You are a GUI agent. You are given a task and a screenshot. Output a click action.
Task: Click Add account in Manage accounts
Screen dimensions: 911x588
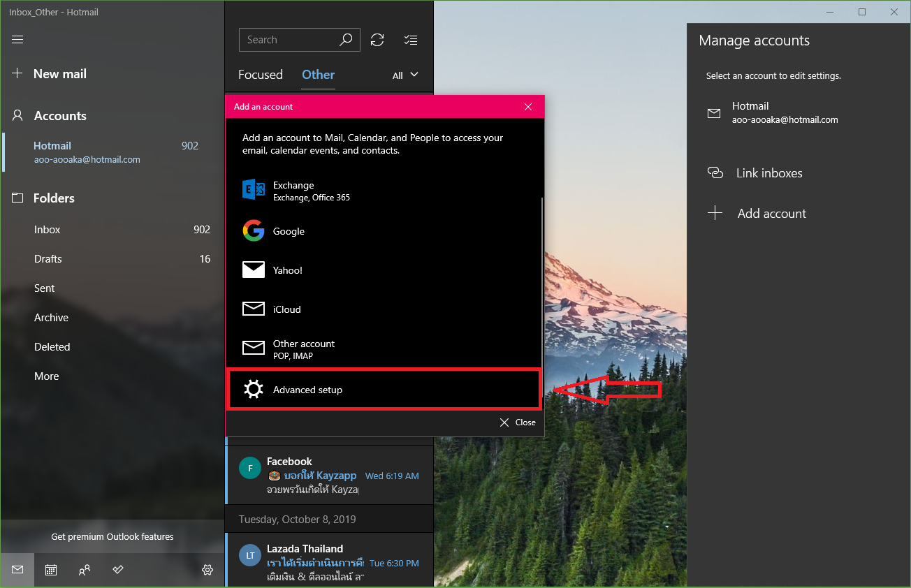coord(799,214)
